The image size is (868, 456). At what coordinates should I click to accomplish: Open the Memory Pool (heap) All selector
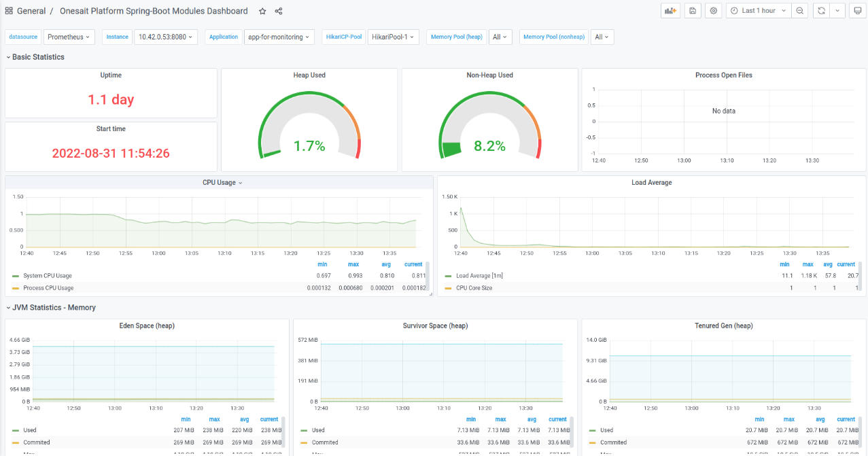point(500,37)
